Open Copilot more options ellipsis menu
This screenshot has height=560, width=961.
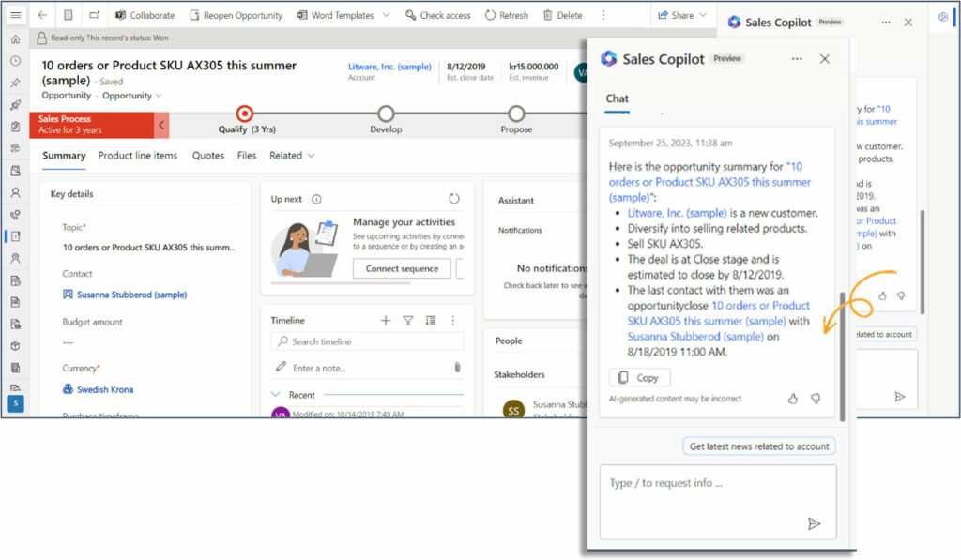click(x=797, y=59)
